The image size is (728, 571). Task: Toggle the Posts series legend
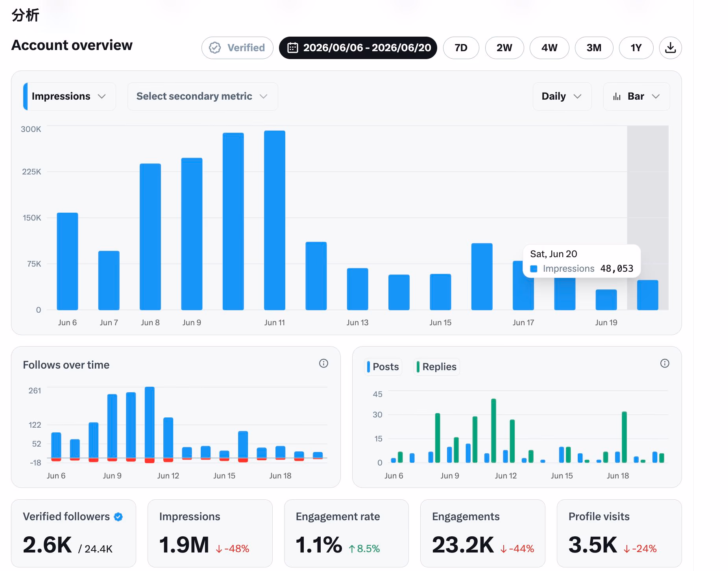click(383, 367)
